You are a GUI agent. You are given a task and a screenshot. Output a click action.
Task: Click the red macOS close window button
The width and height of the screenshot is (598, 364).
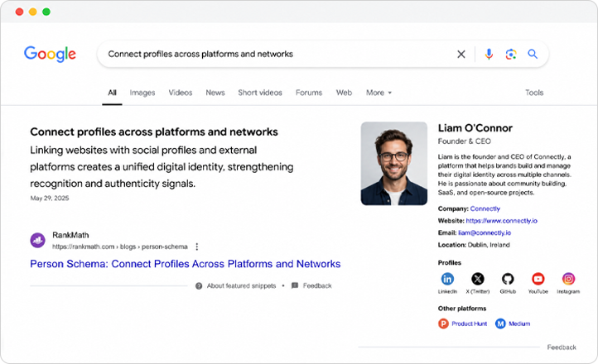(x=19, y=12)
